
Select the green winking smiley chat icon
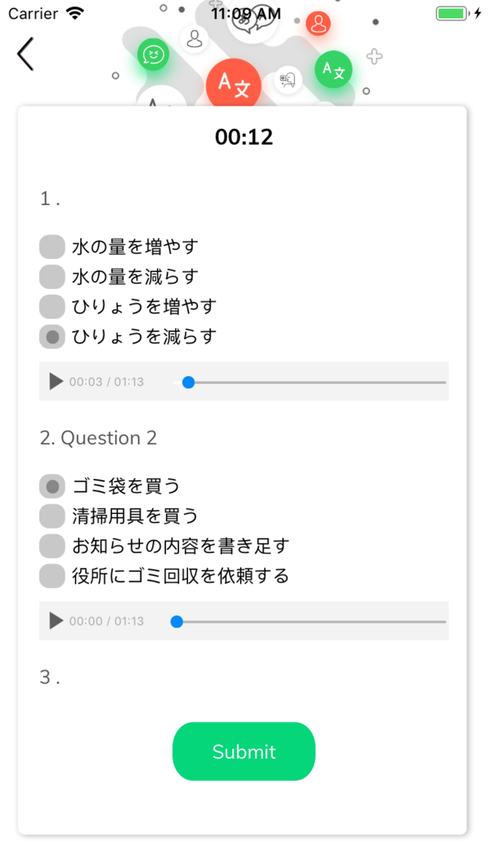(x=153, y=54)
